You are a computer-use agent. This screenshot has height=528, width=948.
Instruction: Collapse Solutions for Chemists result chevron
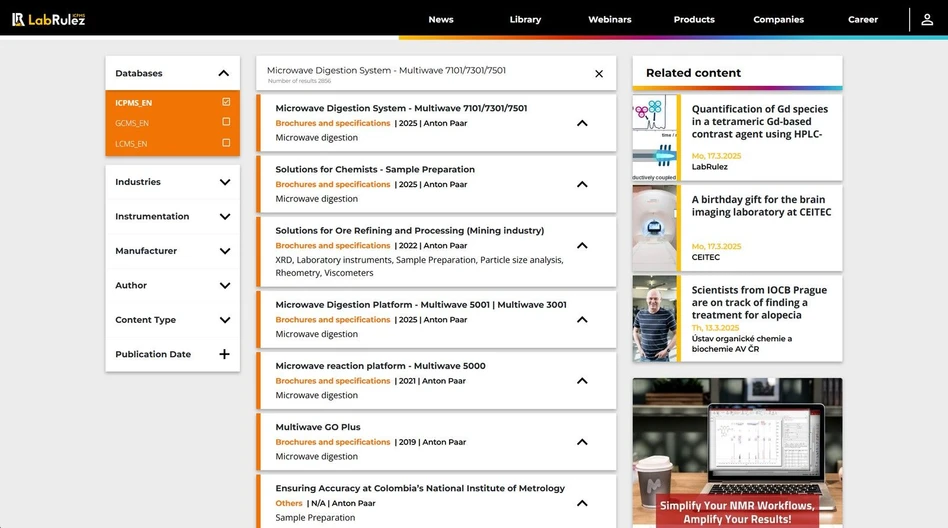coord(582,184)
